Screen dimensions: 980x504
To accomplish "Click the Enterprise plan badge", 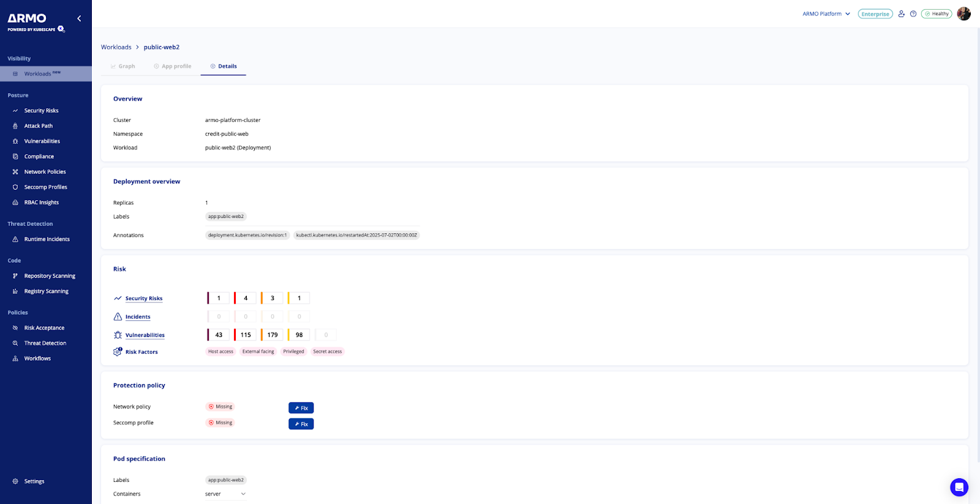I will tap(875, 13).
